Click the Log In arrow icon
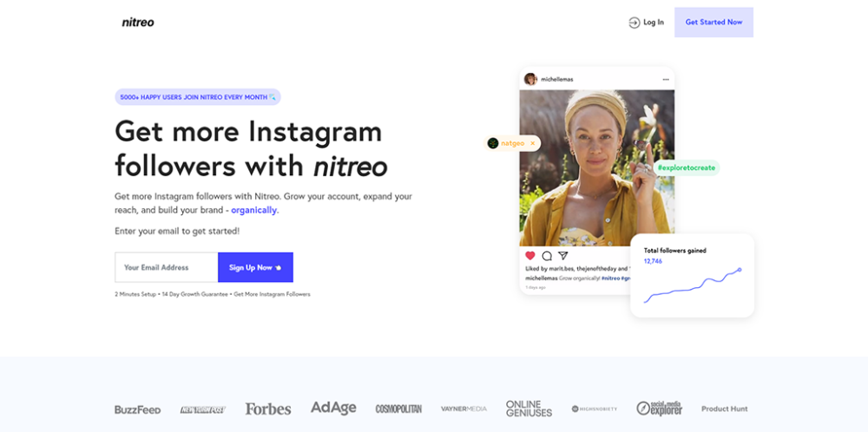This screenshot has width=868, height=432. (x=635, y=23)
